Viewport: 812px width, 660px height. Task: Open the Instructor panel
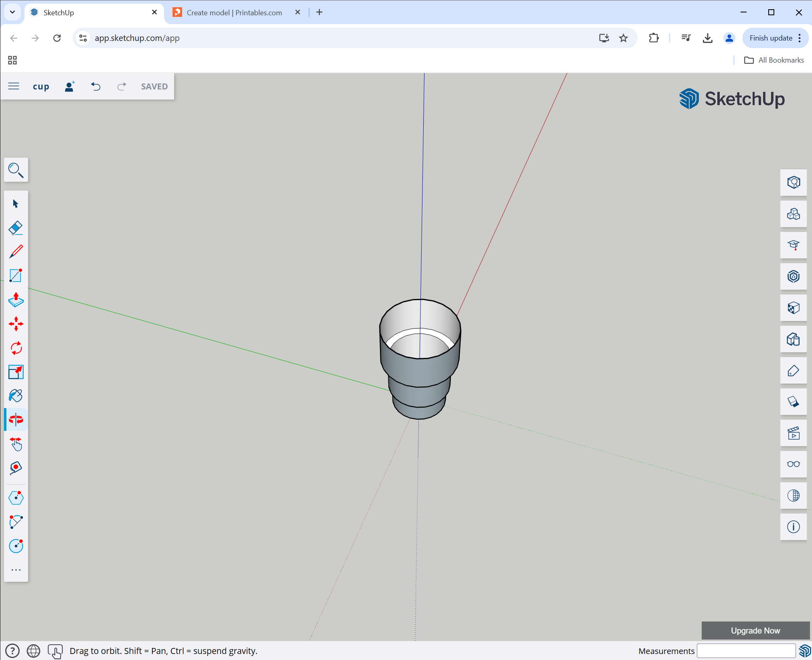[793, 245]
